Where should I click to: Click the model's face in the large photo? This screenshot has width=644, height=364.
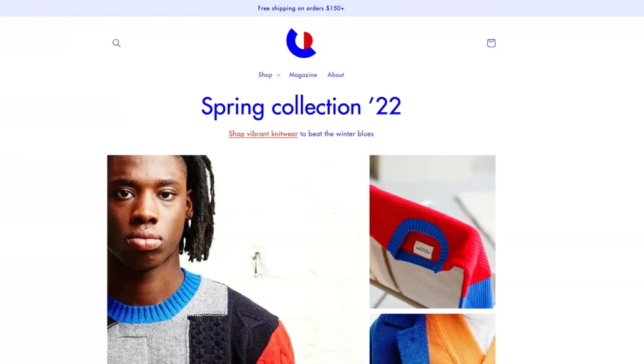[146, 210]
